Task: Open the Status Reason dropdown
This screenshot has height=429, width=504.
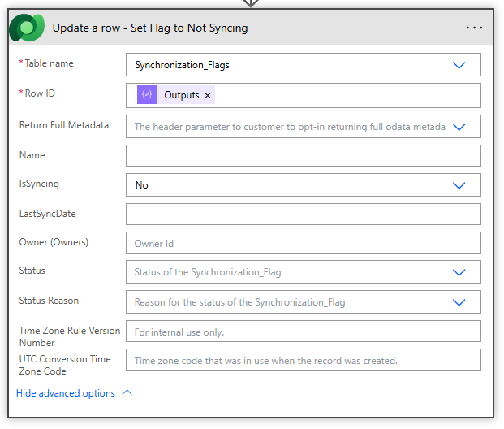Action: pos(459,302)
